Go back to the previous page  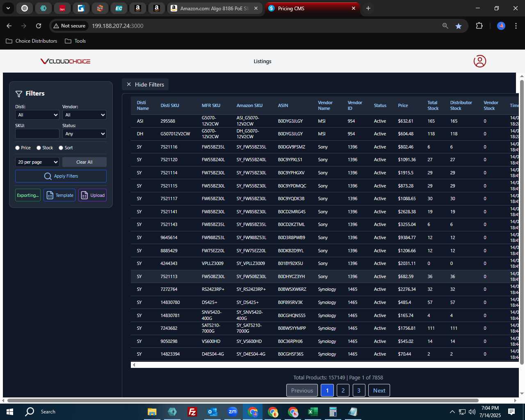tap(9, 26)
